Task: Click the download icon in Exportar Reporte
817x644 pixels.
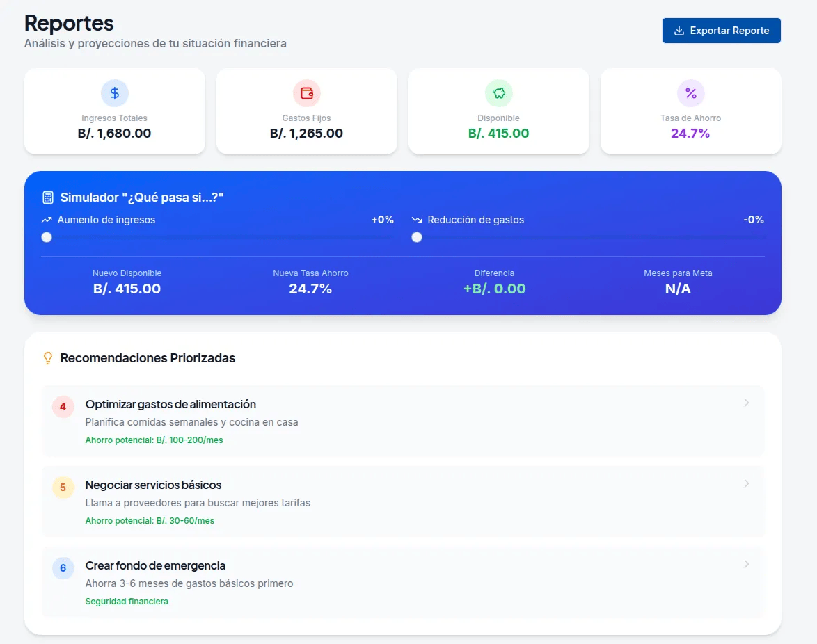Action: pyautogui.click(x=679, y=31)
